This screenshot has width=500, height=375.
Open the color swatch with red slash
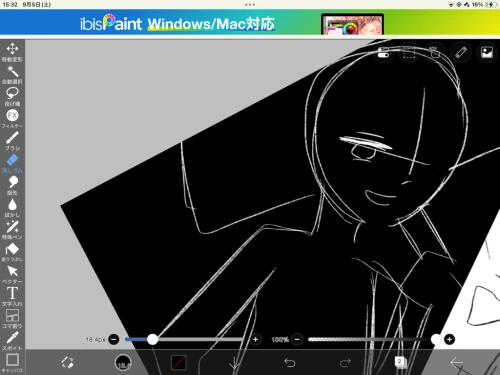coord(179,362)
